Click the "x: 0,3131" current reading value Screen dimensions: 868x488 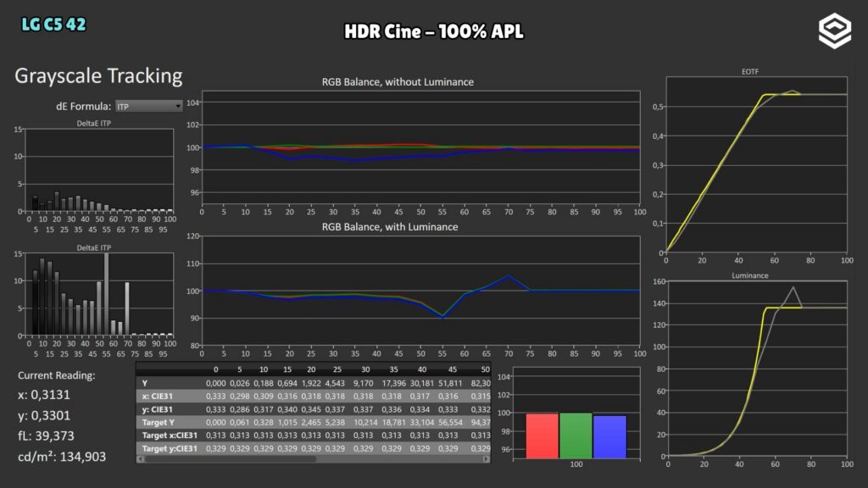pyautogui.click(x=44, y=395)
